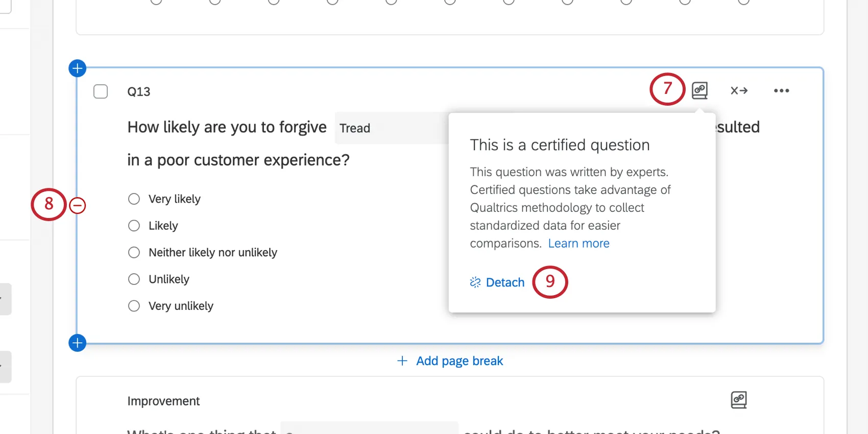This screenshot has width=868, height=434.
Task: Click the plus icon below Q13 to add question
Action: (77, 343)
